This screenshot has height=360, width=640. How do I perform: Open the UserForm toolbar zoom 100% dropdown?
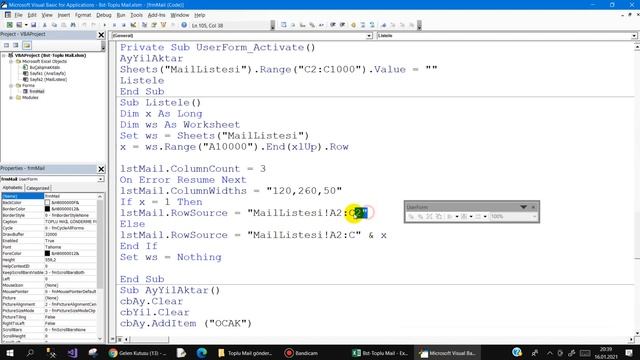pyautogui.click(x=534, y=216)
